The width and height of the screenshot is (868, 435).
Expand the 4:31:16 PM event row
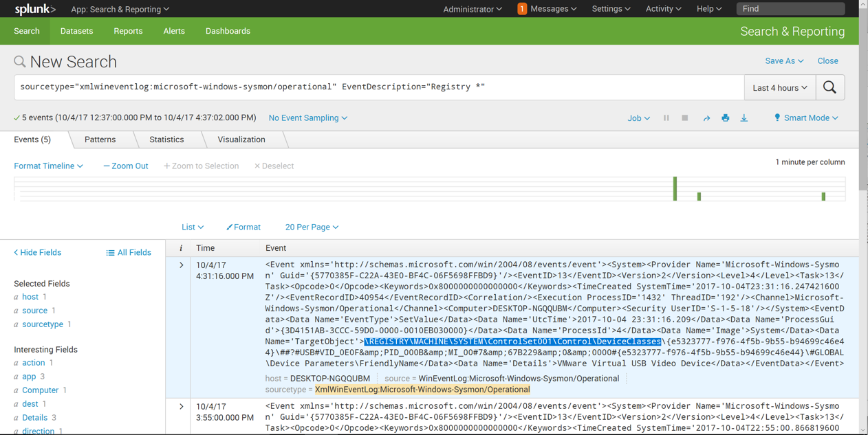pos(182,265)
